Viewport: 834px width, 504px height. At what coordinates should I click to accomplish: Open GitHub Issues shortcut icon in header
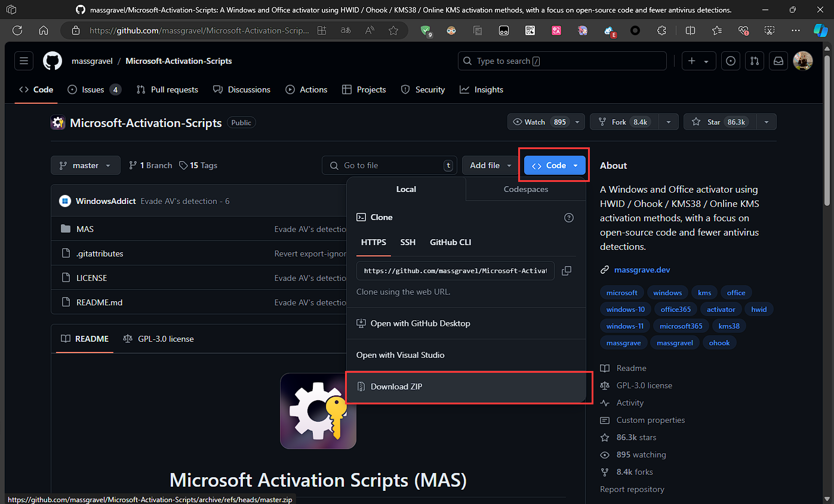click(x=731, y=61)
